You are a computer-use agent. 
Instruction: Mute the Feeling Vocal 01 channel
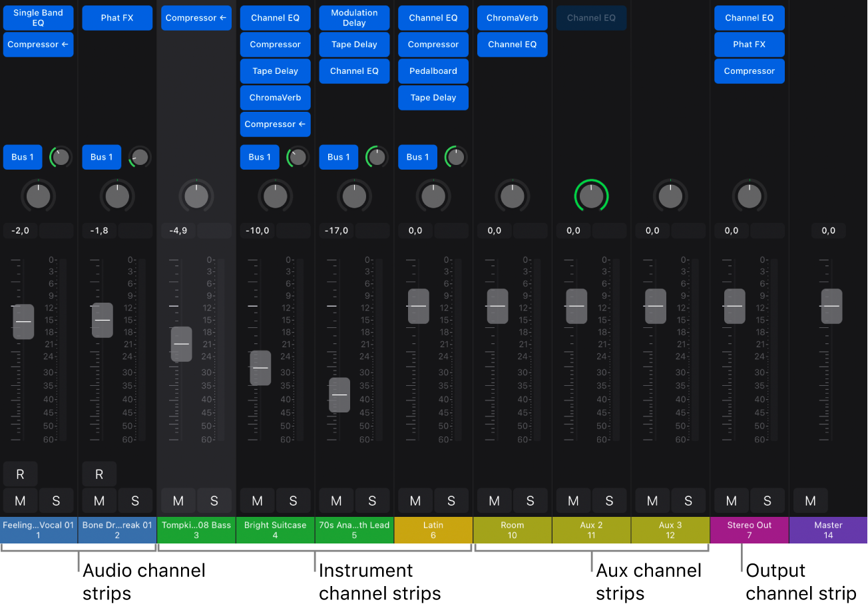[x=20, y=501]
